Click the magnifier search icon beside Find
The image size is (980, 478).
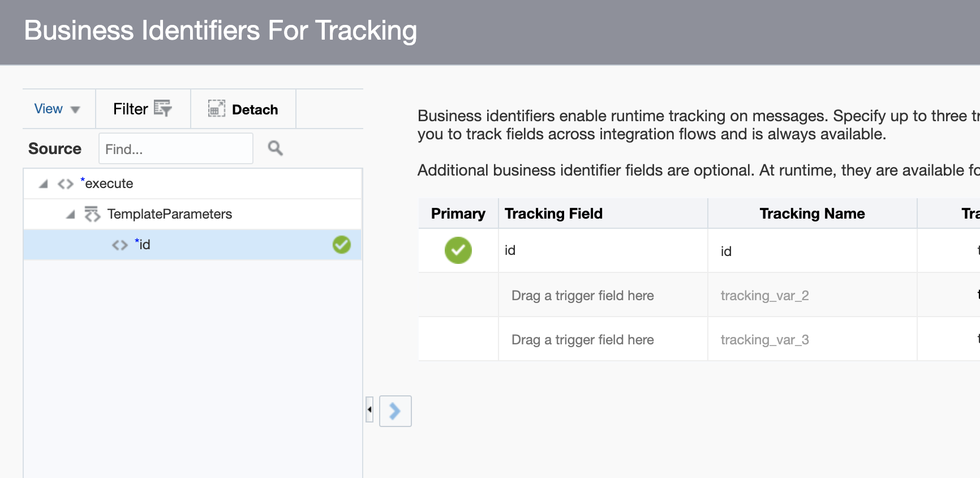tap(276, 148)
